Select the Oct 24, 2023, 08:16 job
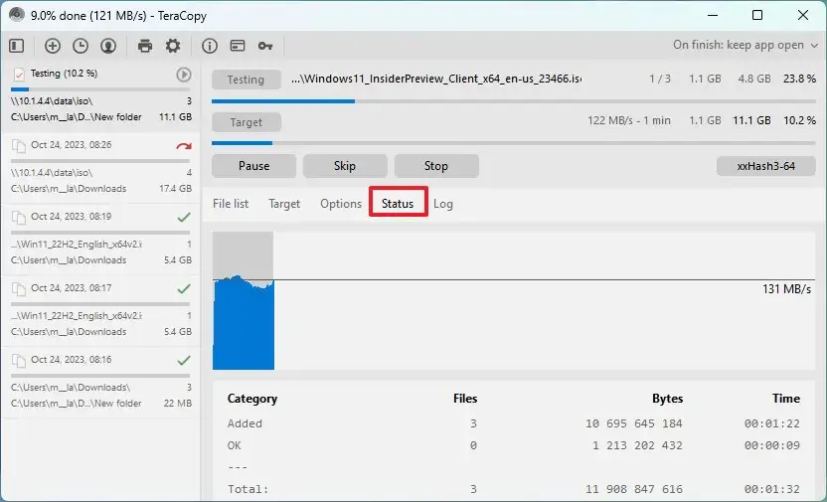This screenshot has width=827, height=502. (x=100, y=382)
